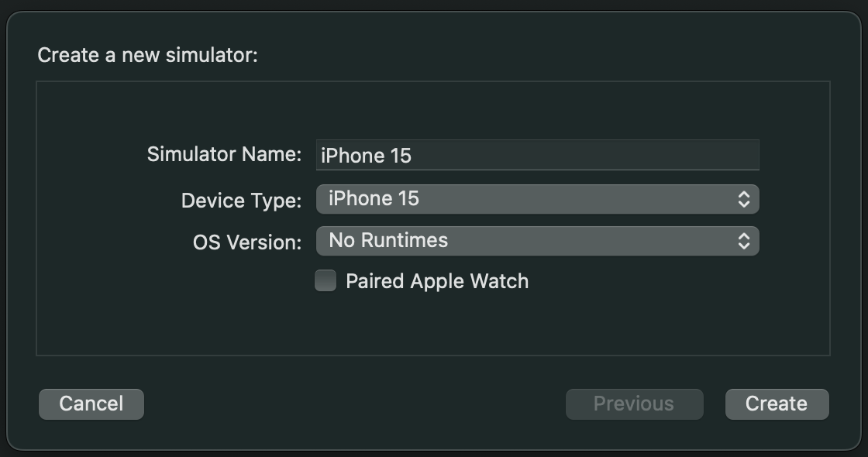
Task: Click the greyed-out Previous button
Action: click(x=634, y=404)
